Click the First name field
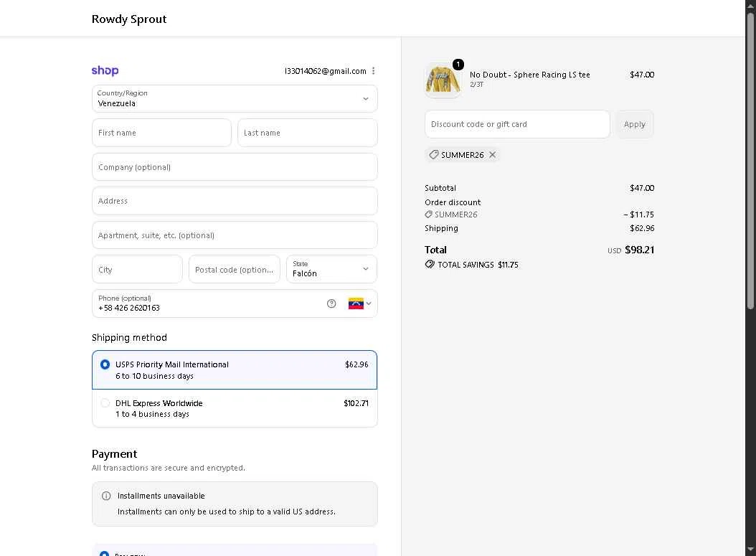 pos(161,133)
